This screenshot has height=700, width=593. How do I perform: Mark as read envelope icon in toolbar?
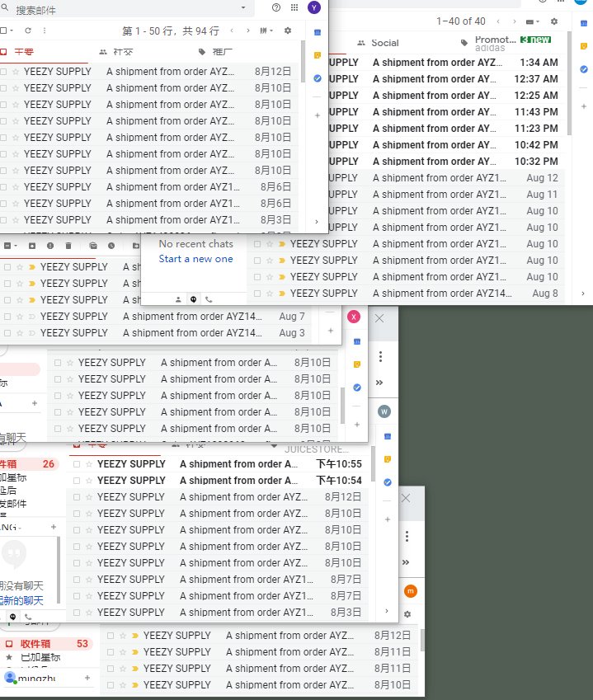tap(93, 246)
